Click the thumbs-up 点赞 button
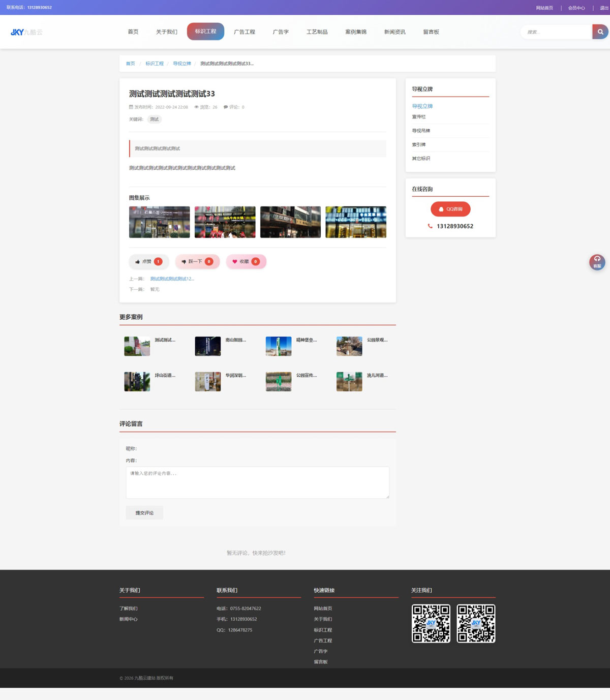Viewport: 610px width, 700px height. coord(148,262)
